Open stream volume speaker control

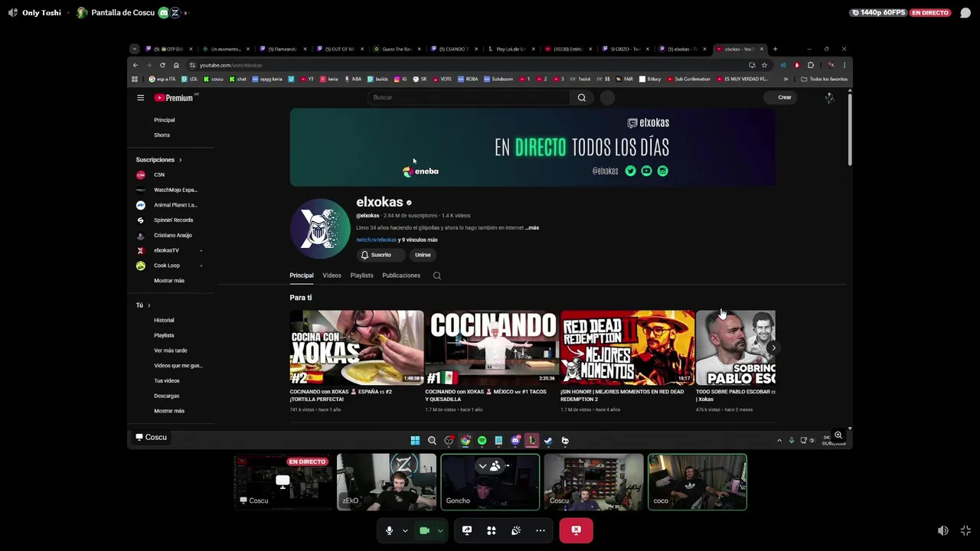tap(943, 531)
